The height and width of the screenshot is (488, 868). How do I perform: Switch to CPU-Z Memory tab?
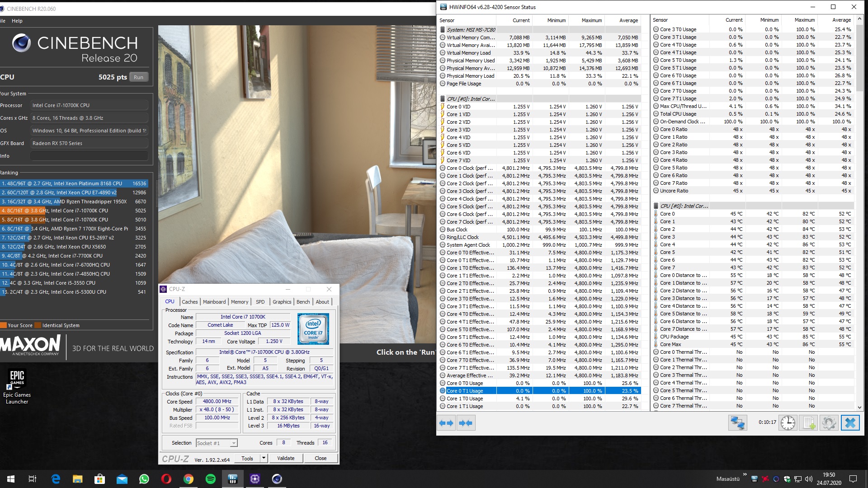click(240, 302)
